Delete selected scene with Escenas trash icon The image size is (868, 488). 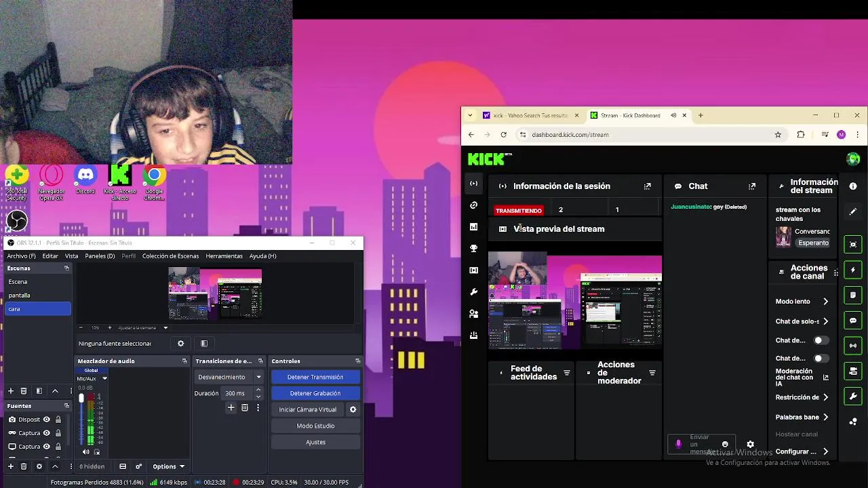(24, 391)
